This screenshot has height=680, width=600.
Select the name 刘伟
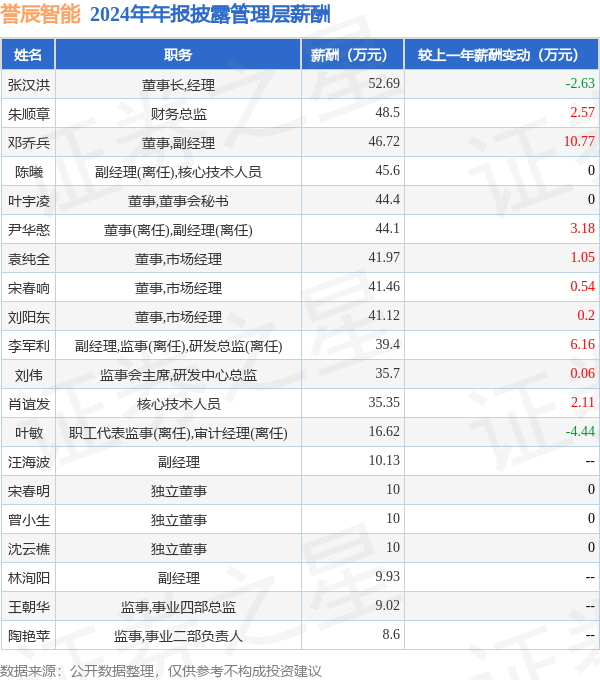(x=29, y=375)
